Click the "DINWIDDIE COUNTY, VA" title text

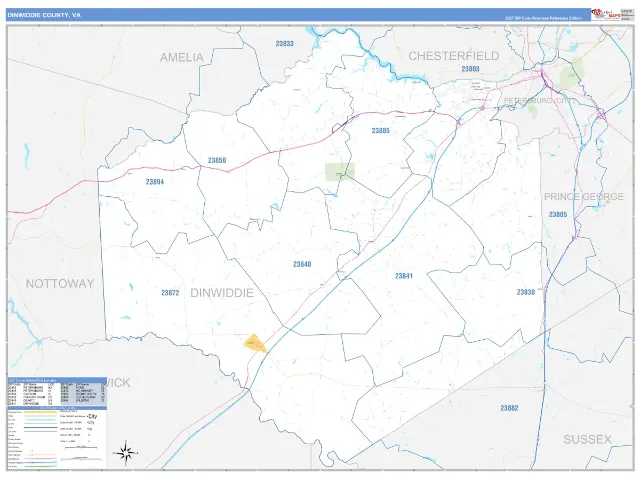point(44,15)
